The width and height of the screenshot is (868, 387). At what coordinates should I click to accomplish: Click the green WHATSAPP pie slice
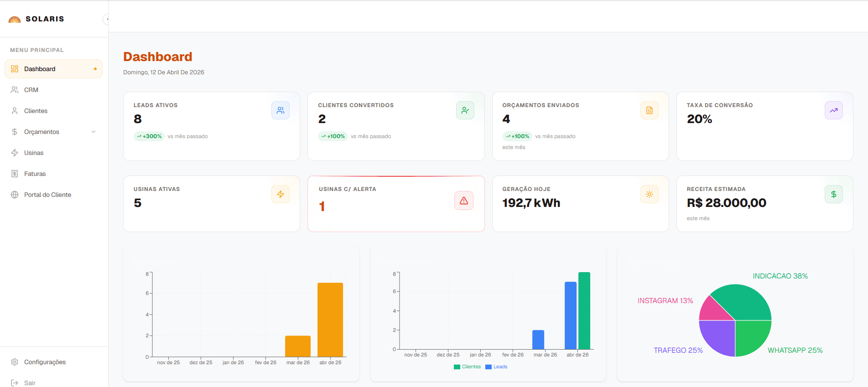[751, 336]
